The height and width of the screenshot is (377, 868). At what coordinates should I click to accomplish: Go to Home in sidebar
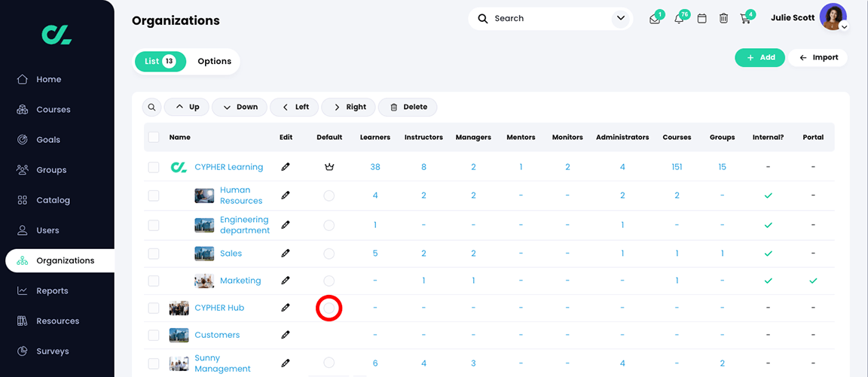click(x=49, y=79)
